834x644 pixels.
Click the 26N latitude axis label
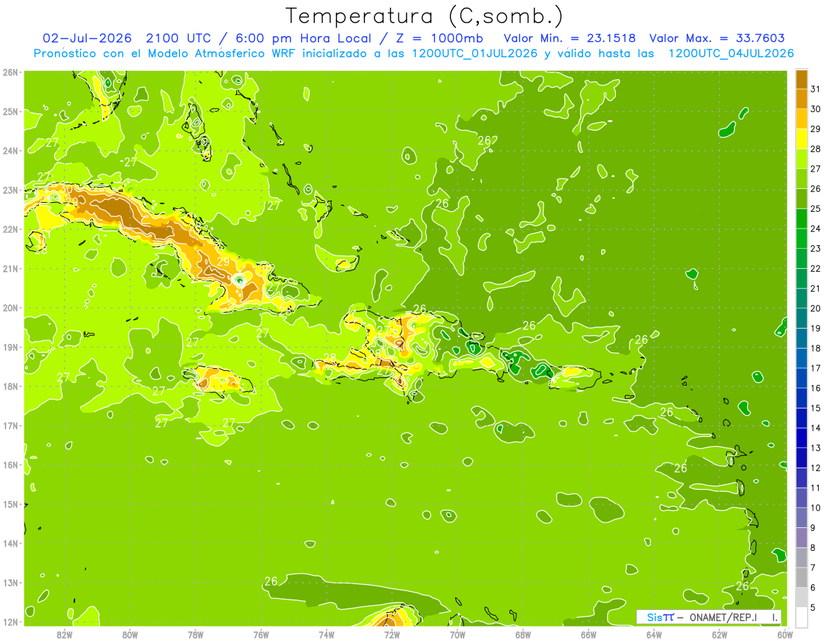coord(10,72)
